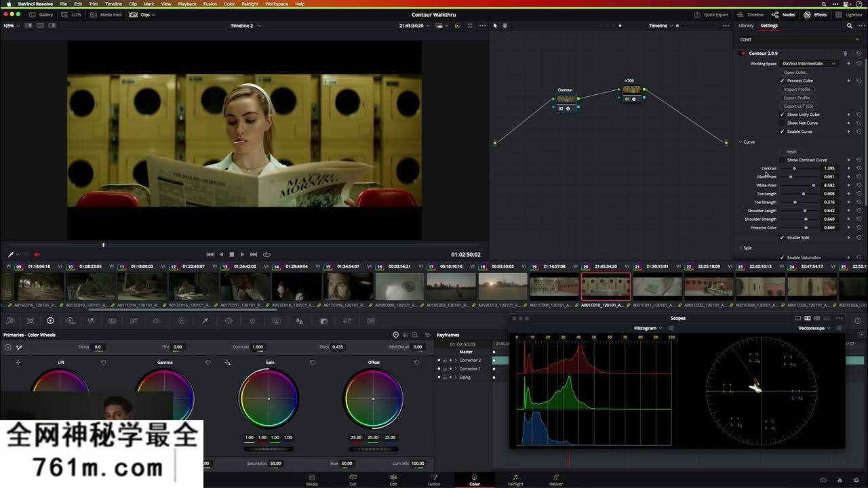Switch to the Library tab
Image resolution: width=868 pixels, height=488 pixels.
pyautogui.click(x=746, y=26)
